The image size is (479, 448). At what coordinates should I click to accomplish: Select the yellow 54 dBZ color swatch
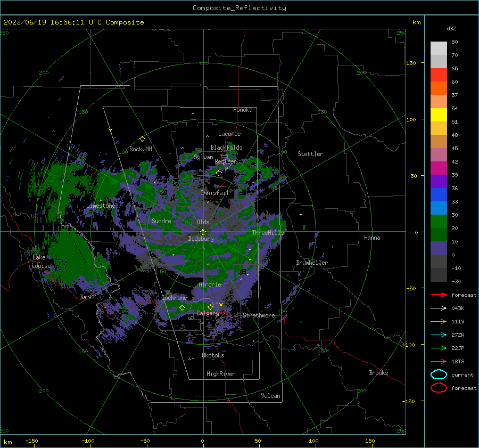click(439, 115)
